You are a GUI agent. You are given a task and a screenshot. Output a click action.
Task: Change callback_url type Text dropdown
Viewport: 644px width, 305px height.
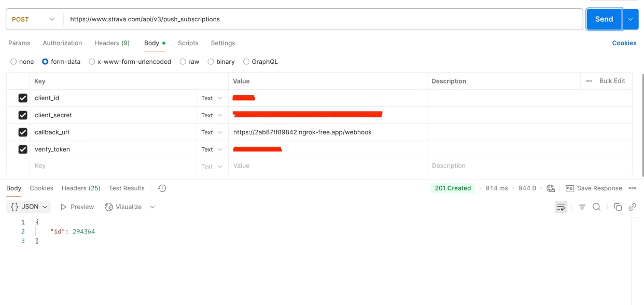[x=212, y=132]
